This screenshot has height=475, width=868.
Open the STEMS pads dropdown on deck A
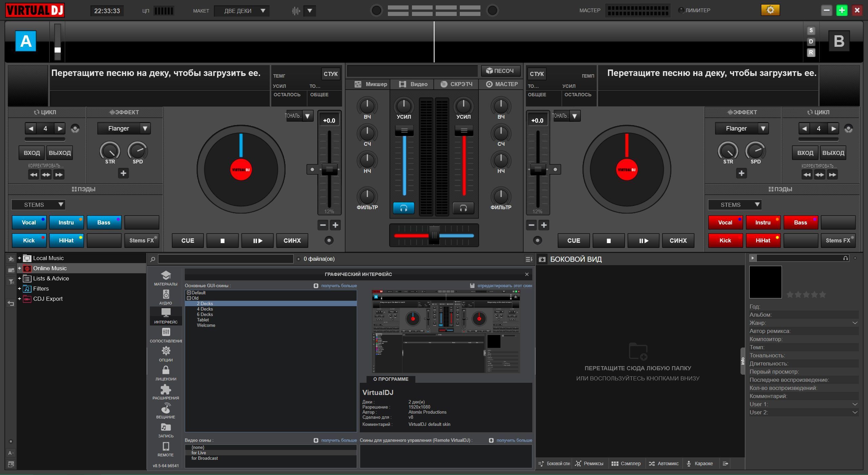pos(38,205)
